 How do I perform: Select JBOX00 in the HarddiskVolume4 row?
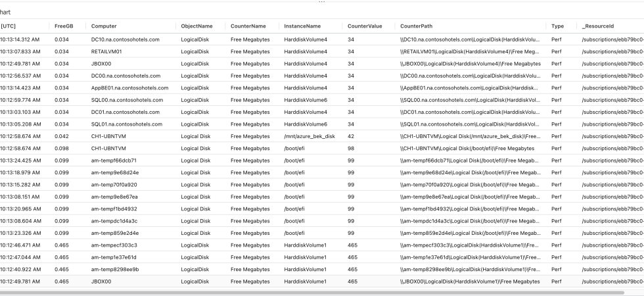point(101,64)
